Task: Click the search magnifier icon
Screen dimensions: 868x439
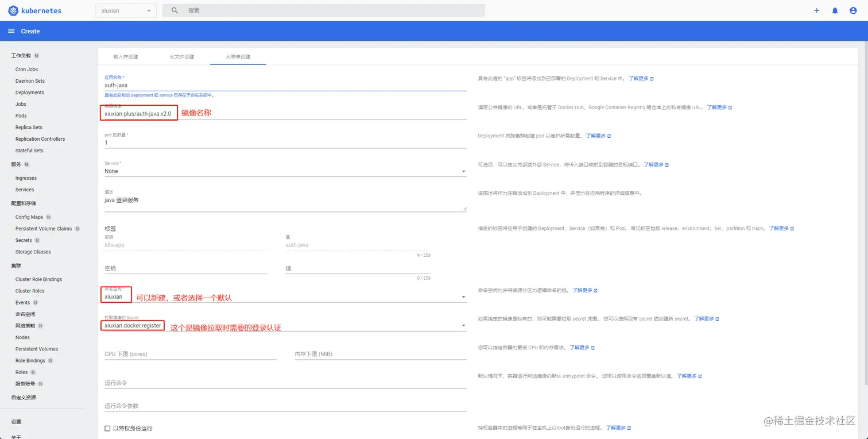Action: 175,10
